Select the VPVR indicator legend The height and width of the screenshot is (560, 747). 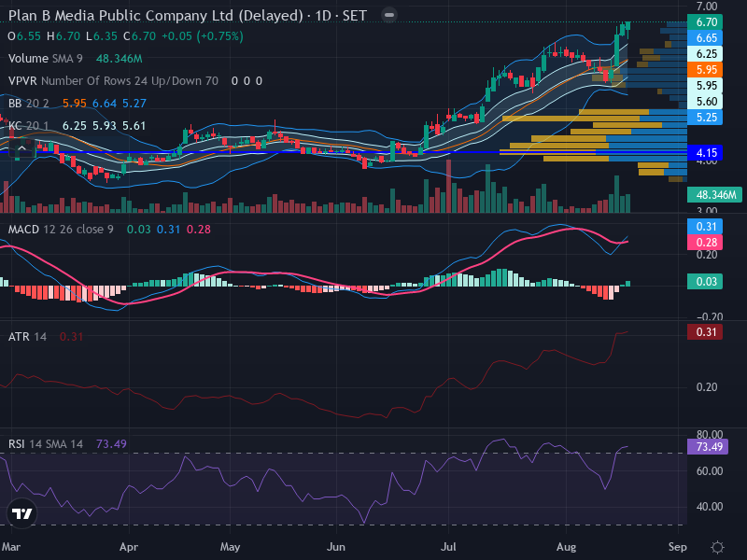113,81
